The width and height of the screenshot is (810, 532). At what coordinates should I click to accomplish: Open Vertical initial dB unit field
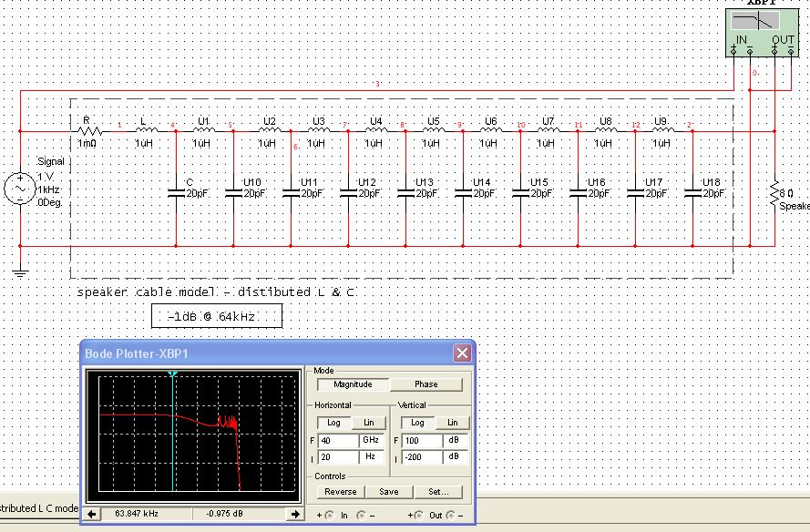pos(456,457)
